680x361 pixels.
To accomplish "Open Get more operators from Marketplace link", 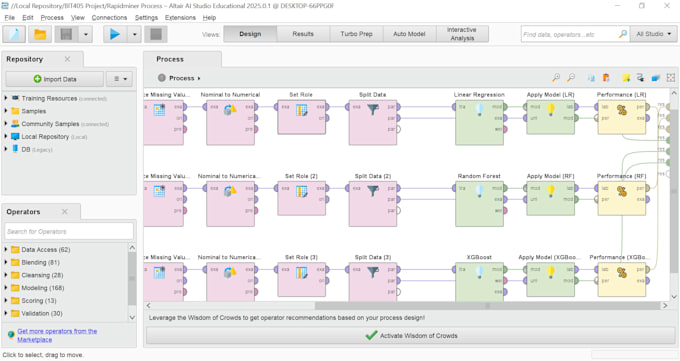I will pos(57,335).
